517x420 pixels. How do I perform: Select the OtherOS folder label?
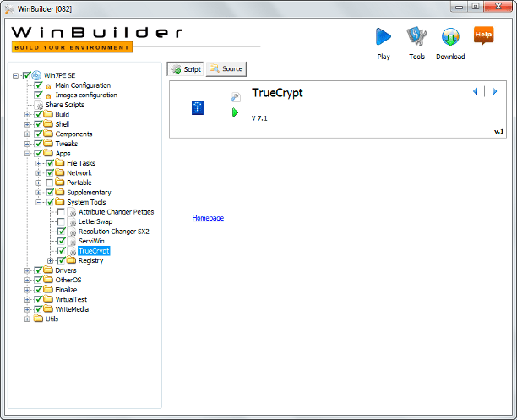click(x=68, y=280)
